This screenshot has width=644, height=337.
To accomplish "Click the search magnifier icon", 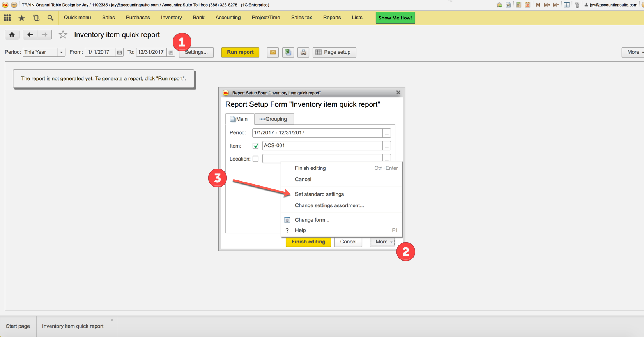I will [x=50, y=18].
